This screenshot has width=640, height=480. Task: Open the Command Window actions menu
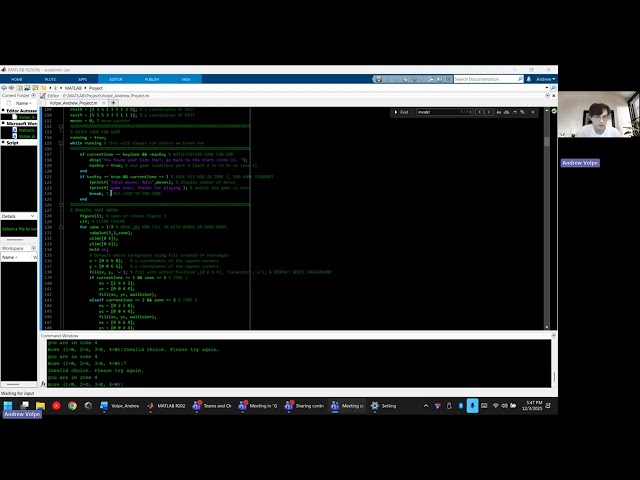553,336
